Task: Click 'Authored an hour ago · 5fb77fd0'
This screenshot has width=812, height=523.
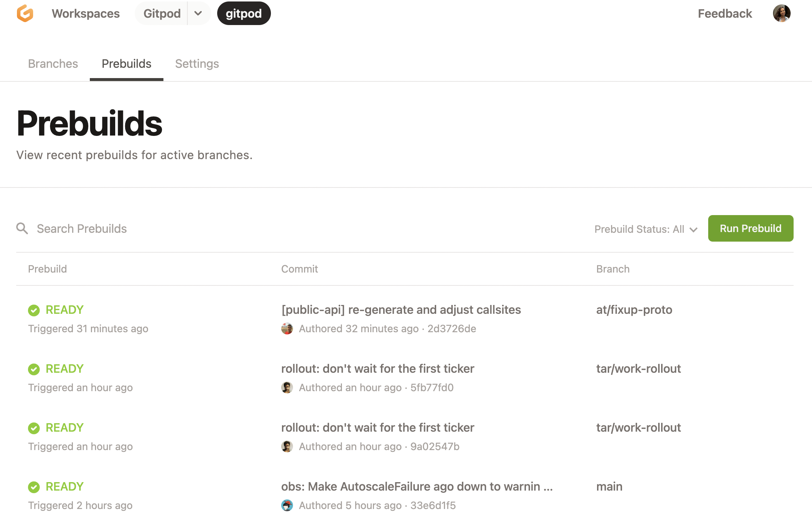Action: coord(376,387)
